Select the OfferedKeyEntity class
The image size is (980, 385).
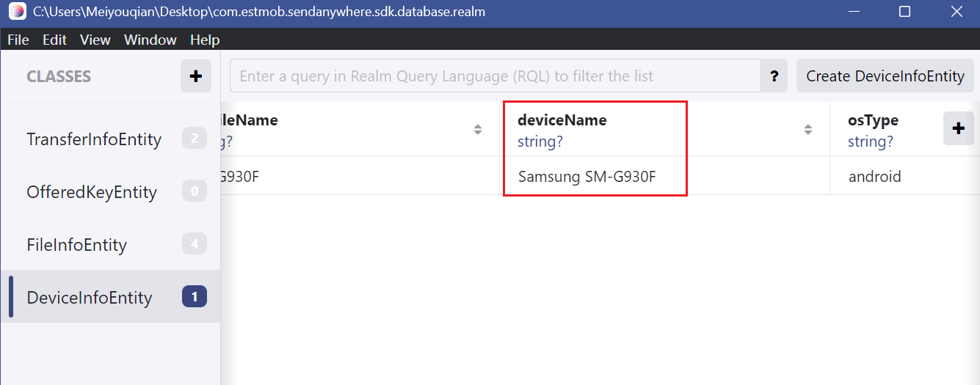92,192
